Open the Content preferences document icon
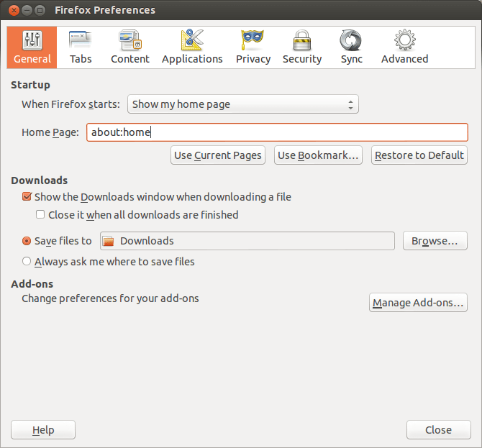This screenshot has width=482, height=448. [x=130, y=40]
